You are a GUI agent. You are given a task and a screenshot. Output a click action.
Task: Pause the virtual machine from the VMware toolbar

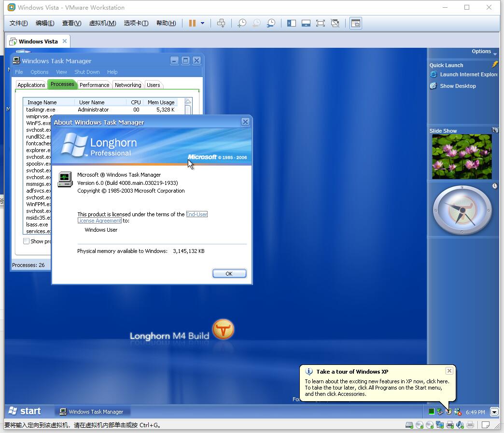click(192, 23)
